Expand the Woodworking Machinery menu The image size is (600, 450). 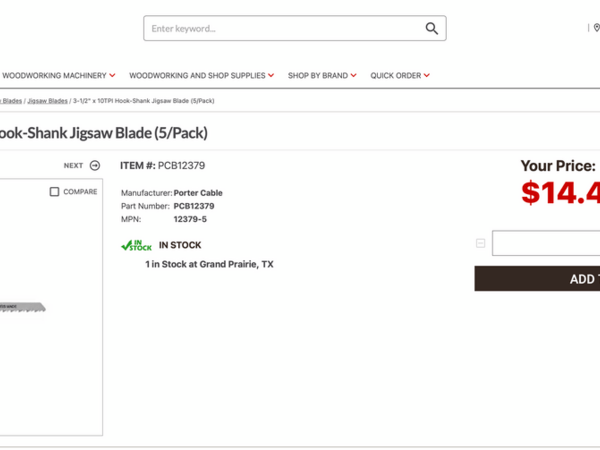(58, 75)
